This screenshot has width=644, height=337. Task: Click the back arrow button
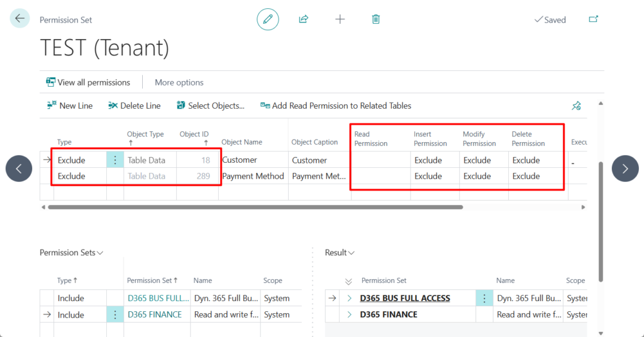coord(19,19)
